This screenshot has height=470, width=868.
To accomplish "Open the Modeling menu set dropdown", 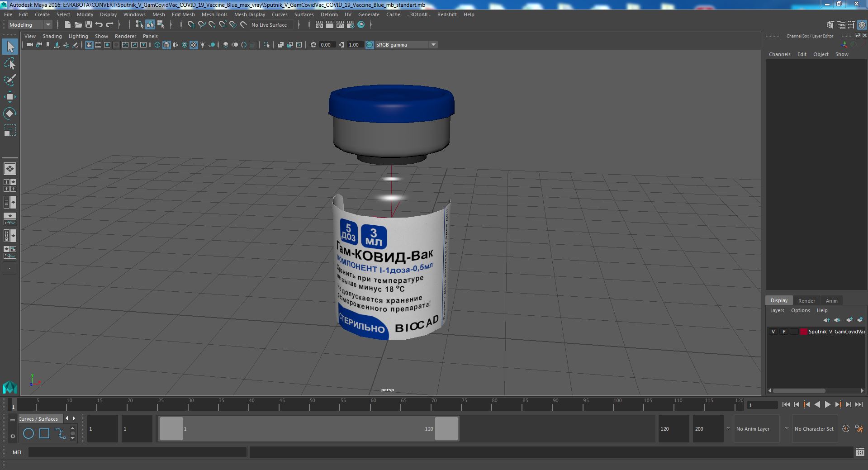I will click(30, 25).
